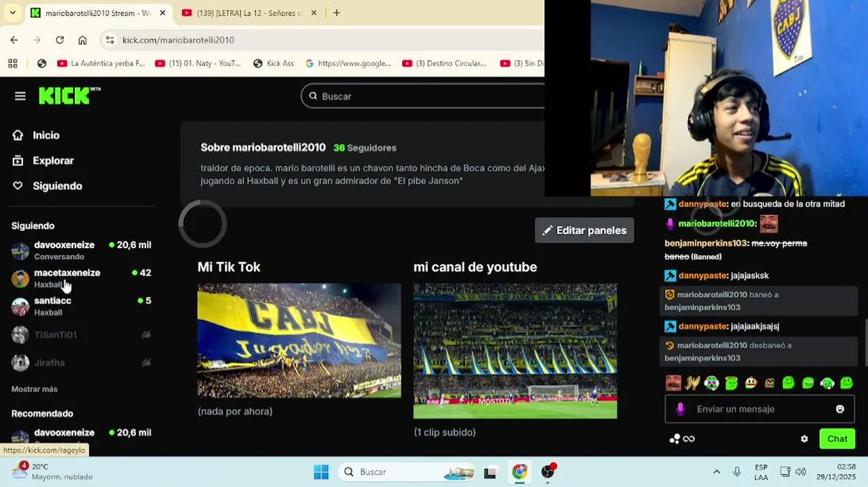
Task: Open the Destino Circular bookmark
Action: (445, 63)
